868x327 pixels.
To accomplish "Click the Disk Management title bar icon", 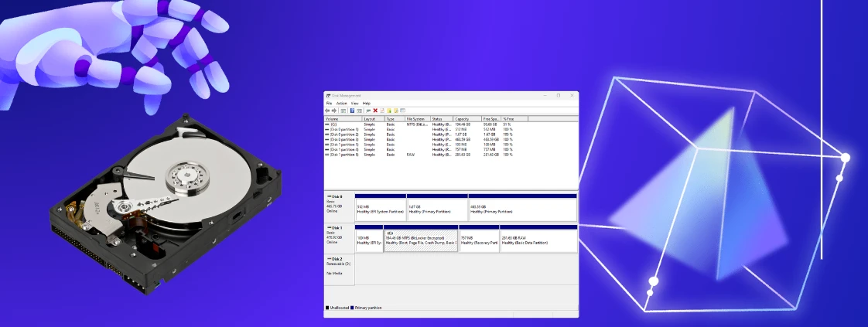I will [328, 96].
